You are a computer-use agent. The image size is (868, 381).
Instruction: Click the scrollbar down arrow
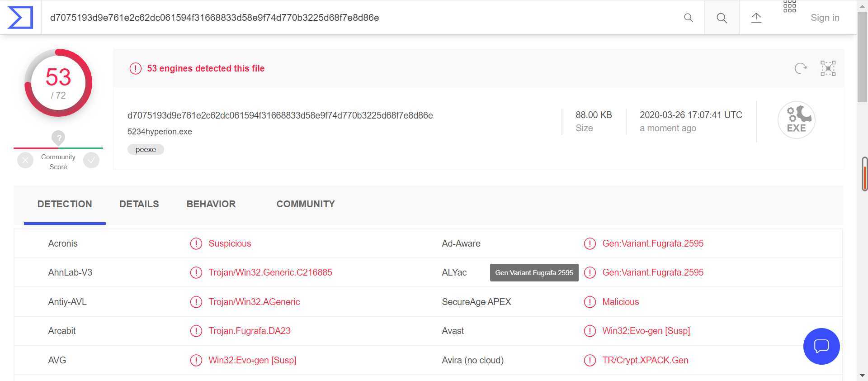point(862,376)
